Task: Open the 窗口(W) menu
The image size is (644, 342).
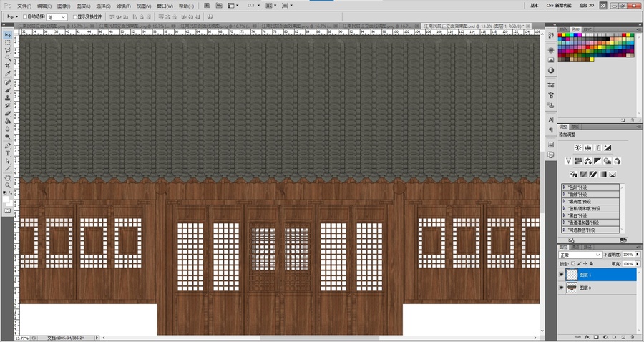Action: [x=165, y=6]
